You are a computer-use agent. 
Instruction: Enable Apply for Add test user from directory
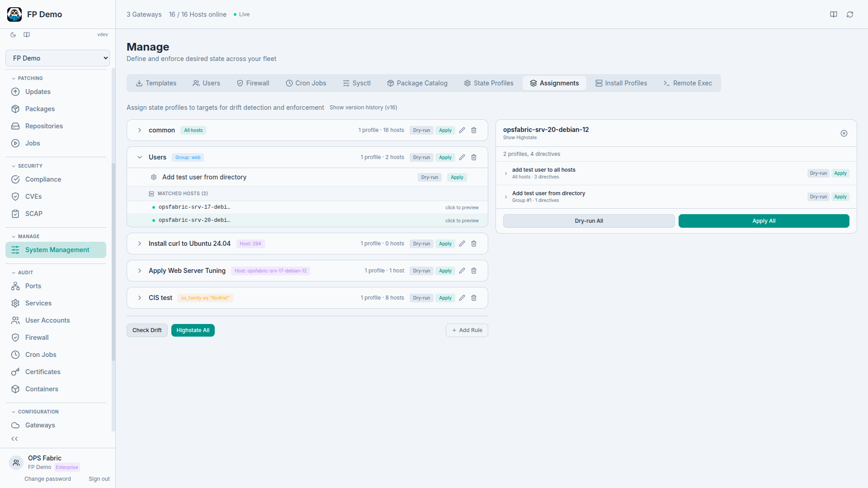click(x=457, y=177)
